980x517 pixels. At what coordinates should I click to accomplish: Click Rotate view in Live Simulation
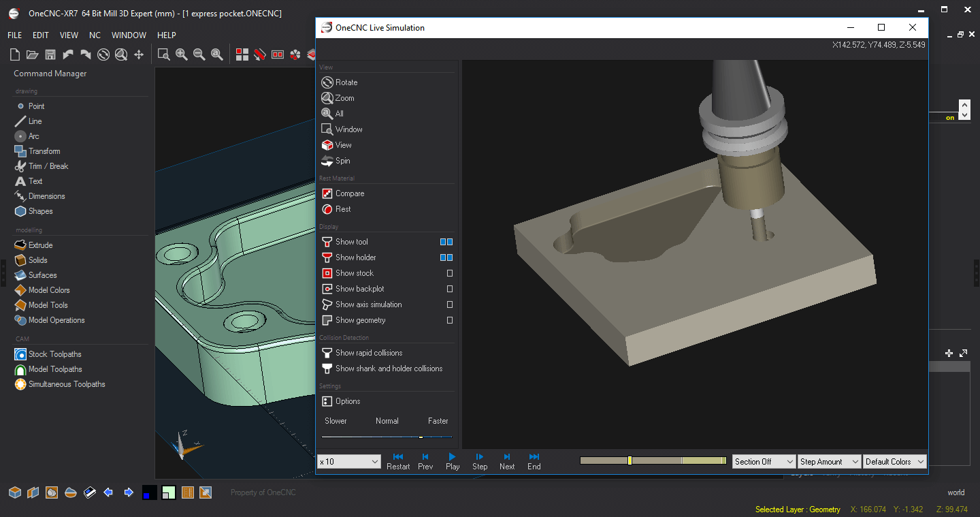[340, 82]
